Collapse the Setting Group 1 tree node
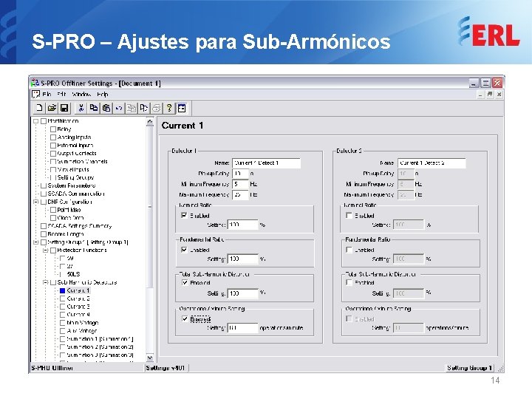The height and width of the screenshot is (399, 532). pos(36,242)
